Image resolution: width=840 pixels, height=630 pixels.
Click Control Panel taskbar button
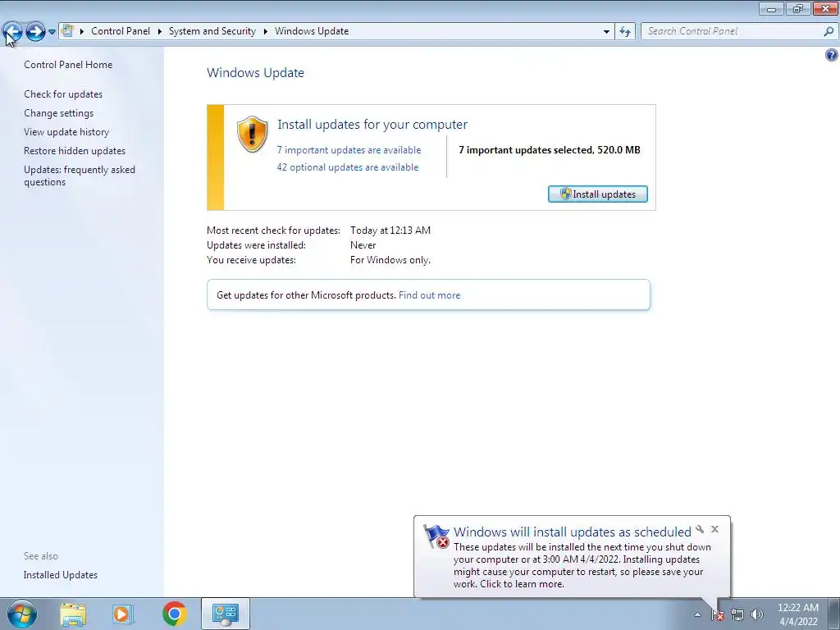point(226,614)
